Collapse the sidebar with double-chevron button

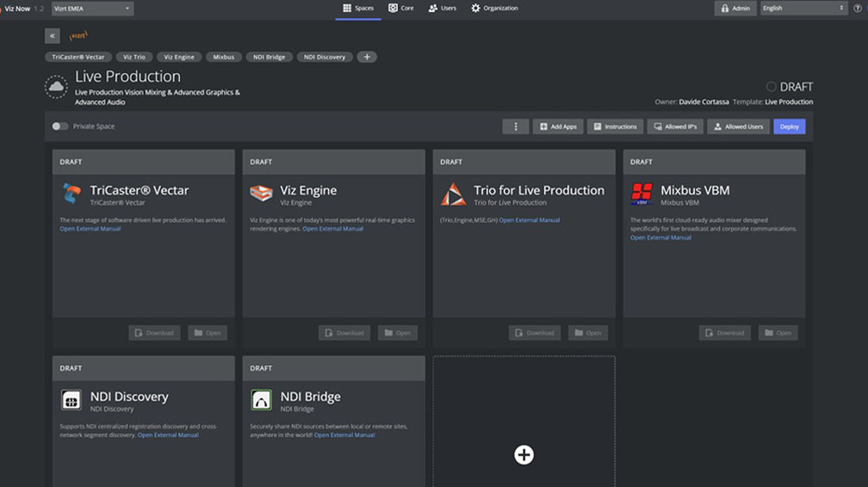click(52, 36)
